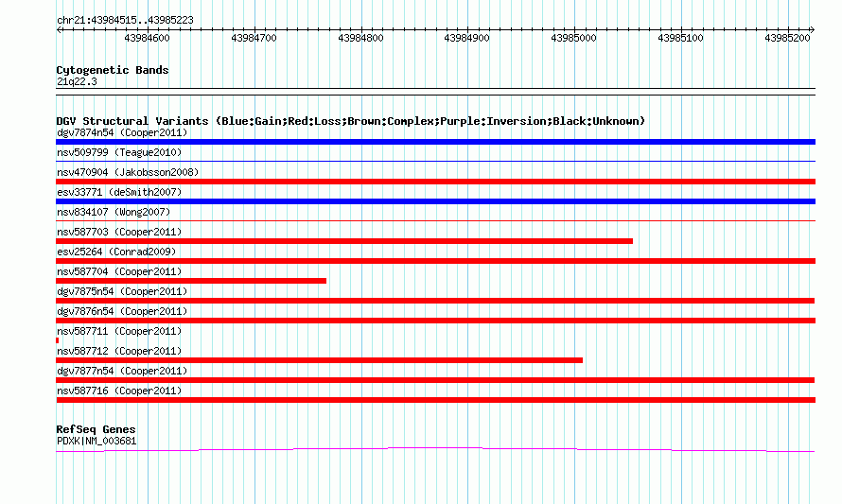This screenshot has width=842, height=504.
Task: Select the nsv587716 (Cooper2011) red bar
Action: pos(435,400)
